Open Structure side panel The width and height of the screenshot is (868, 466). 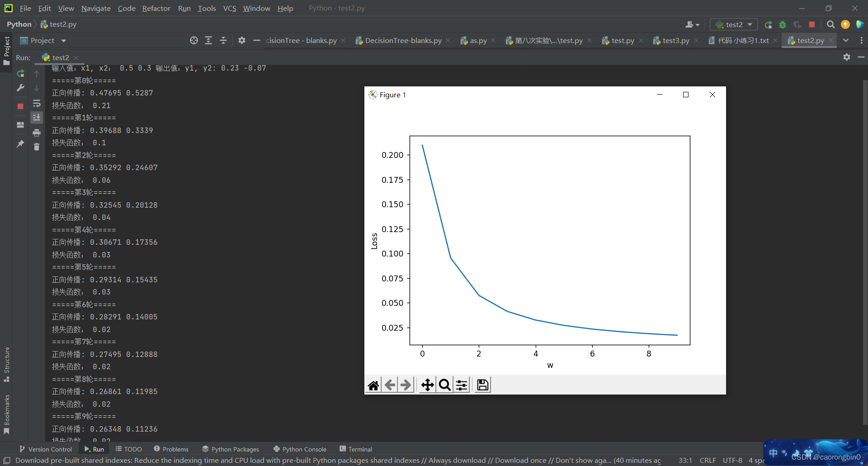[x=6, y=364]
